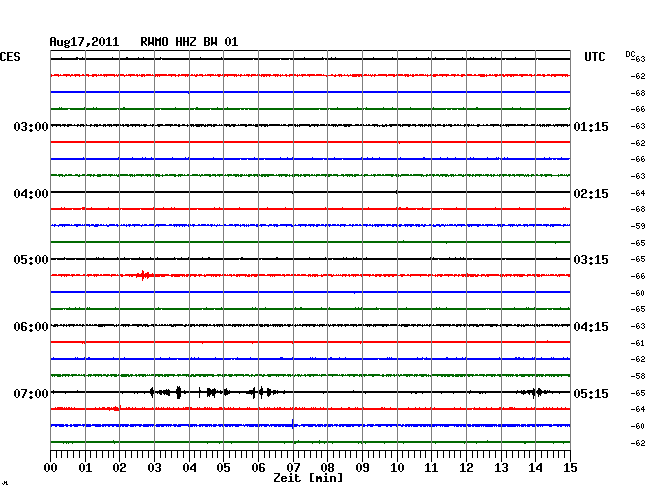The image size is (650, 494).
Task: Select the HHZ channel text in the title
Action: (x=186, y=42)
